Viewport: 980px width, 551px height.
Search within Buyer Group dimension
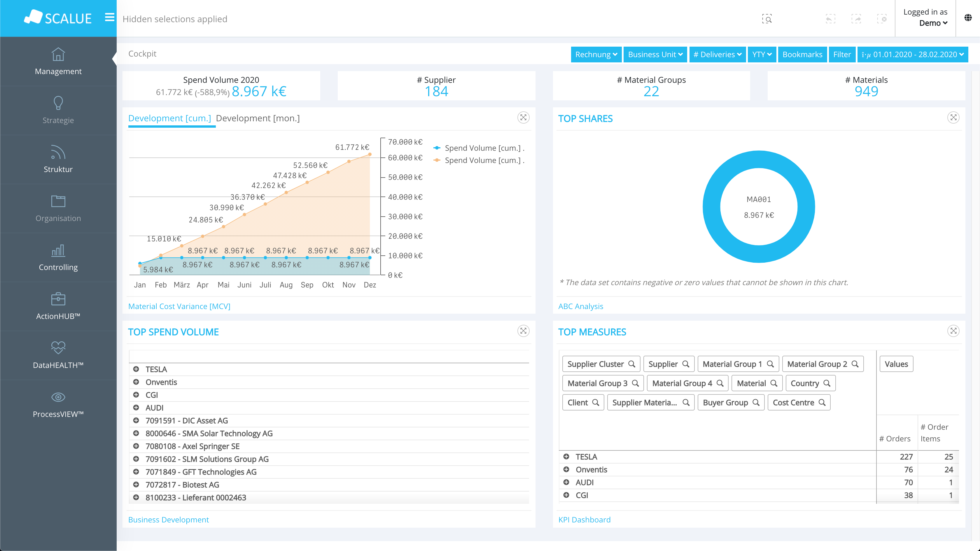756,402
